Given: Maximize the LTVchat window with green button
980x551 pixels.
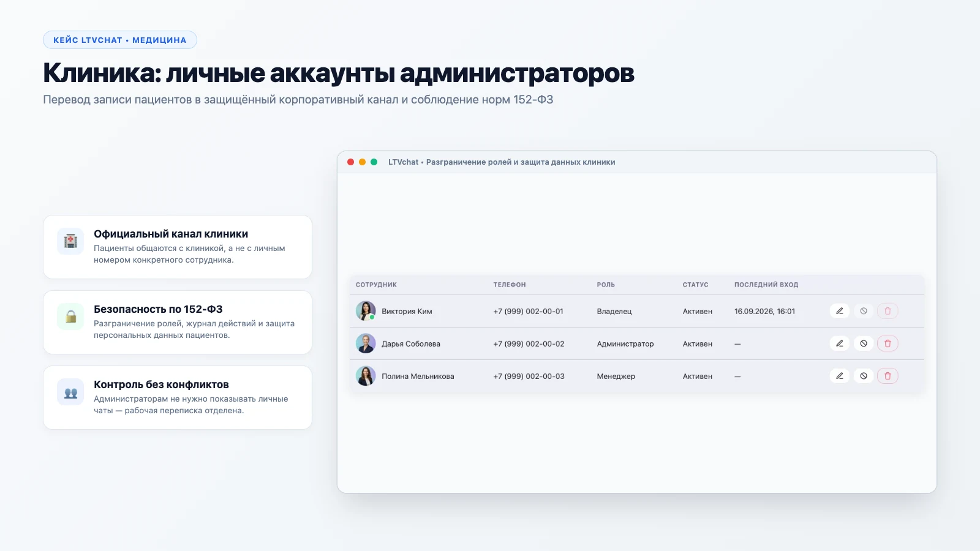Looking at the screenshot, I should (374, 162).
